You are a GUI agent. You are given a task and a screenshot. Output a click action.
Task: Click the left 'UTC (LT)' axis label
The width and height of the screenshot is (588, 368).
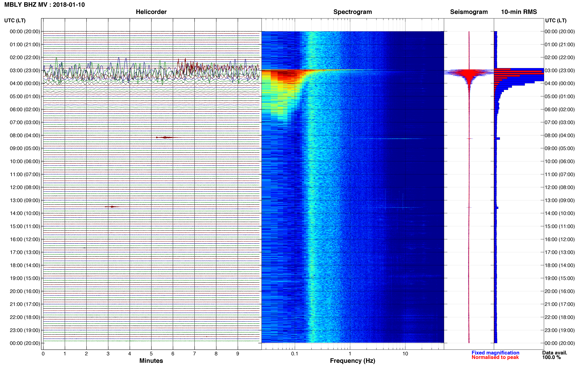[x=15, y=20]
